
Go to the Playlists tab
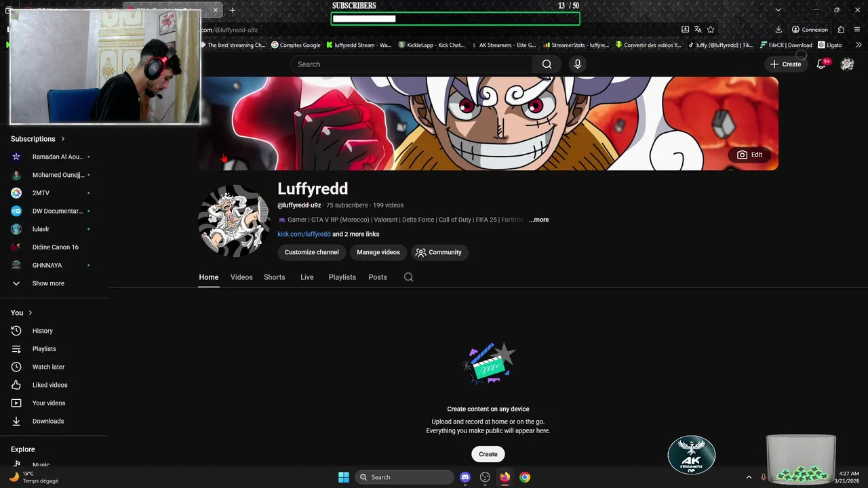tap(342, 277)
